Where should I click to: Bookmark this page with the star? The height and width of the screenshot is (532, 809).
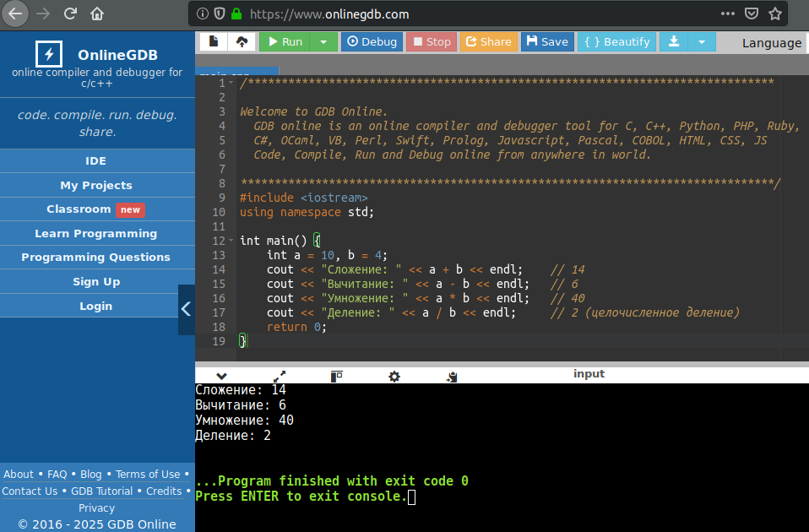(x=775, y=14)
